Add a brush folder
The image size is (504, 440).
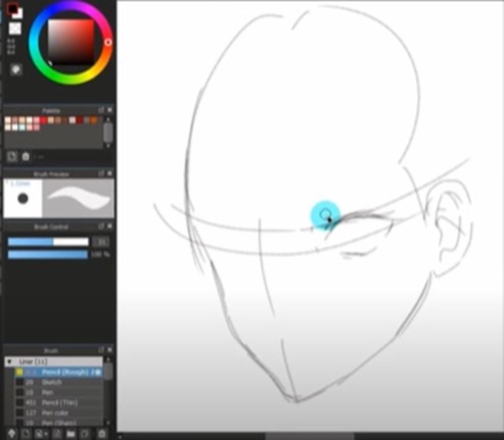(71, 434)
